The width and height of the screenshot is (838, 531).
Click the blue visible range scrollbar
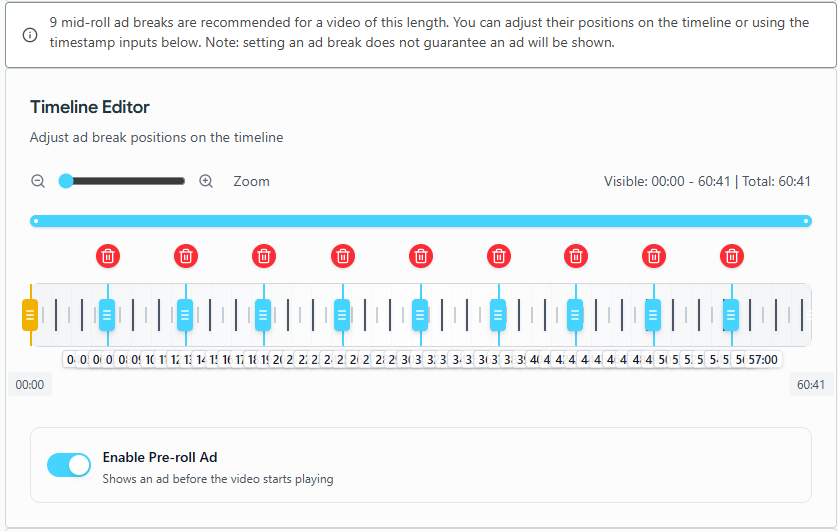pos(420,221)
